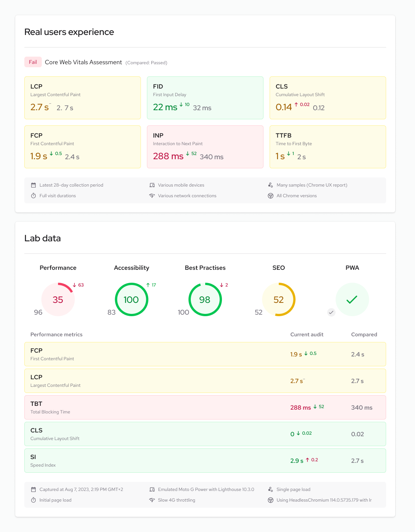Viewport: 415px width, 532px height.
Task: Open the Core Web Vitals Assessment link
Action: tap(83, 62)
